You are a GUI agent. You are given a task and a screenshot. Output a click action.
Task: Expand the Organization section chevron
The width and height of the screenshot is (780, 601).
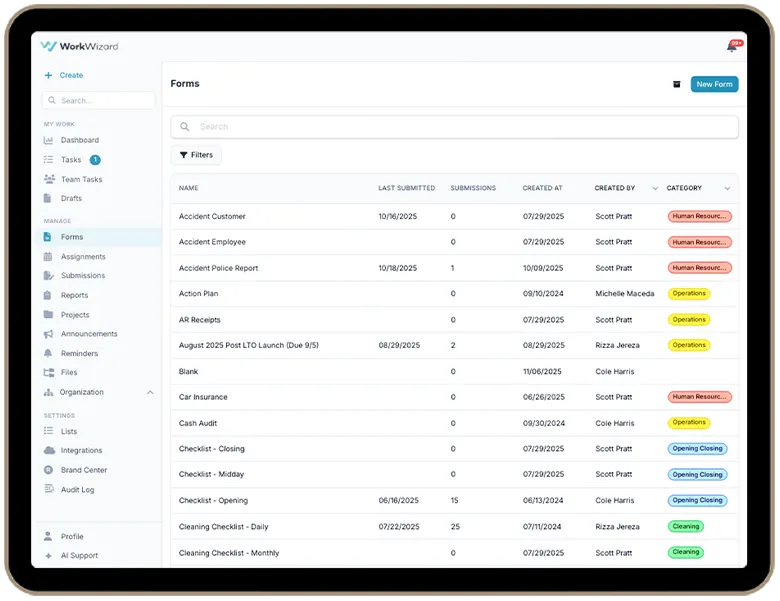pos(150,392)
